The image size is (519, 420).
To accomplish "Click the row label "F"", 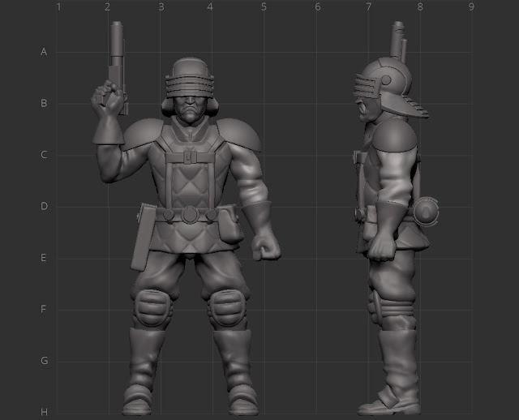I will tap(43, 309).
